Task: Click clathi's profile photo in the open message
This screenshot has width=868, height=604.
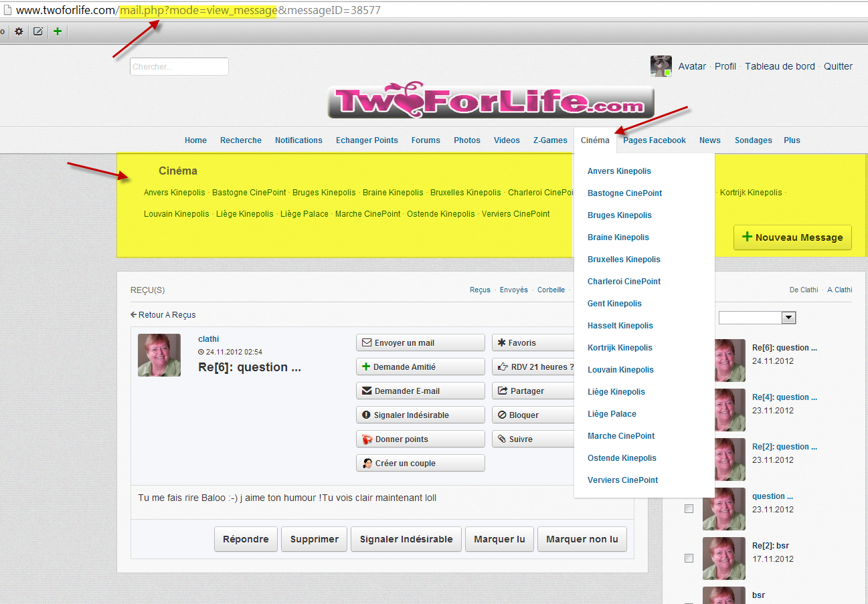Action: click(x=159, y=355)
